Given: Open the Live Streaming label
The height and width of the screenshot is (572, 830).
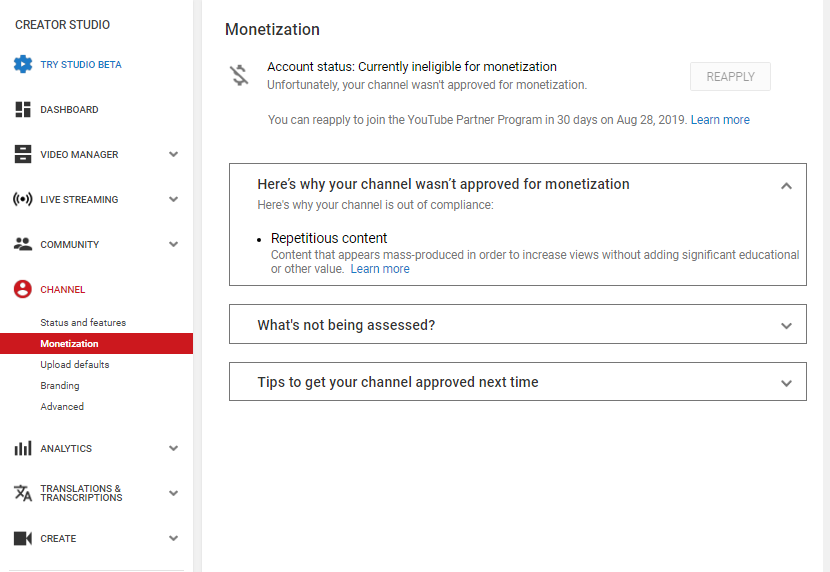Looking at the screenshot, I should pos(79,199).
